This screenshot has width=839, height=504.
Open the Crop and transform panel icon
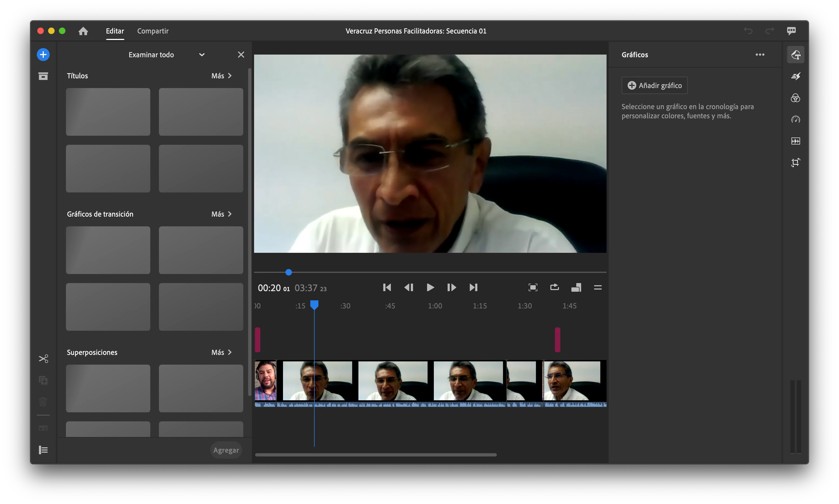[x=795, y=162]
